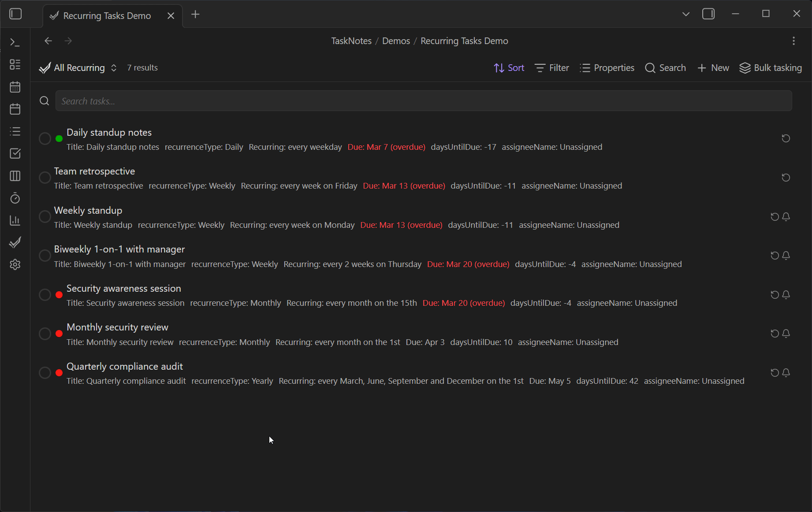Image resolution: width=812 pixels, height=512 pixels.
Task: Open the statistics view (bar chart icon)
Action: 15,220
